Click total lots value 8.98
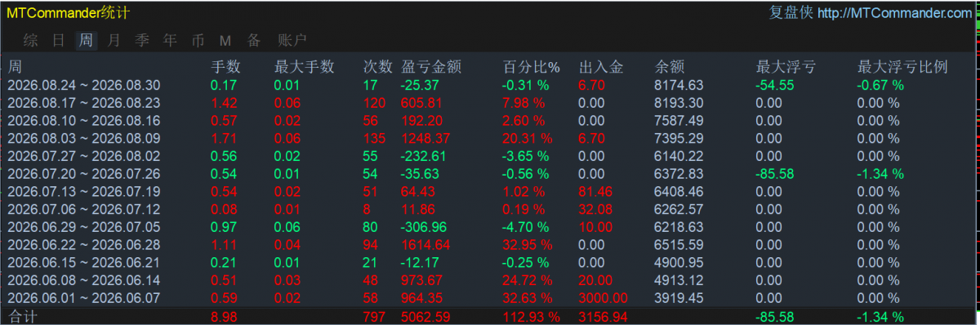This screenshot has height=325, width=980. click(x=224, y=317)
